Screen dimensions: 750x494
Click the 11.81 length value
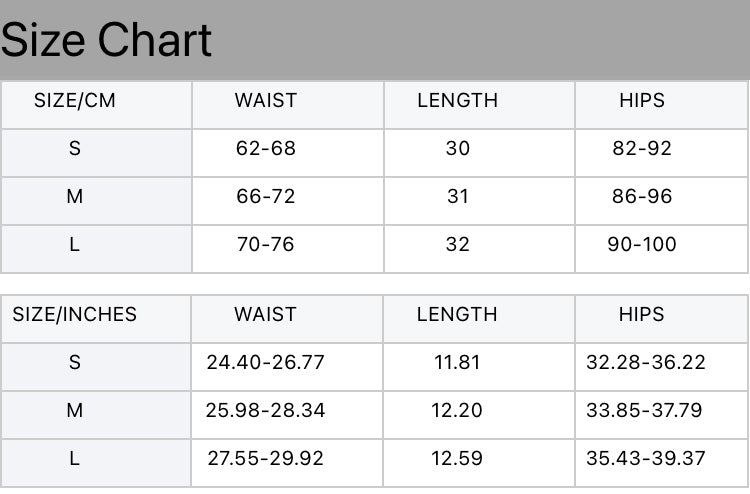[x=457, y=363]
